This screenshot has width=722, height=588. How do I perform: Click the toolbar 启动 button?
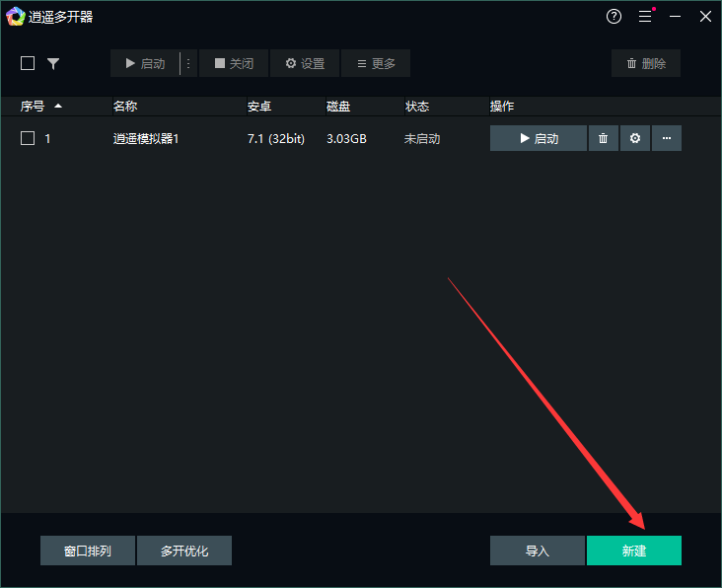click(145, 63)
